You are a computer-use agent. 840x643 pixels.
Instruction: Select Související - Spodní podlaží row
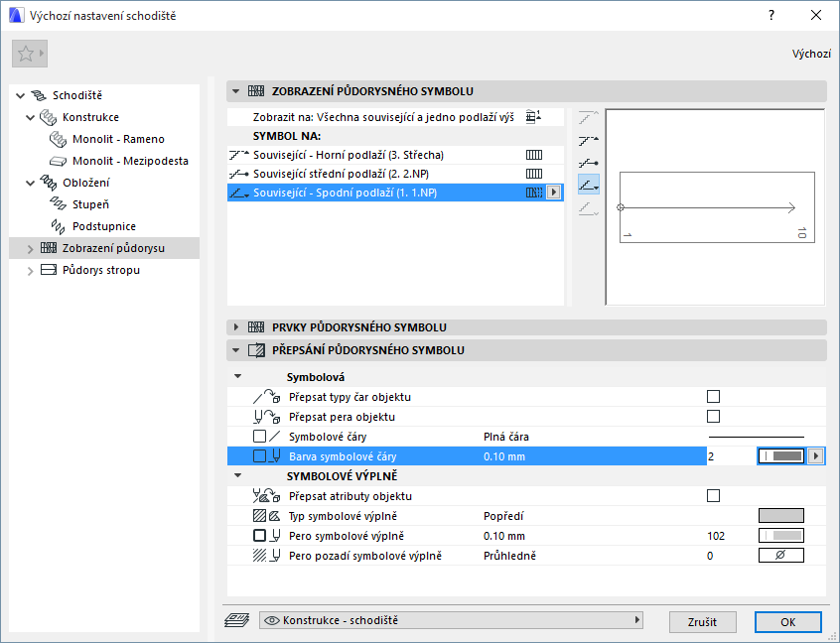395,193
